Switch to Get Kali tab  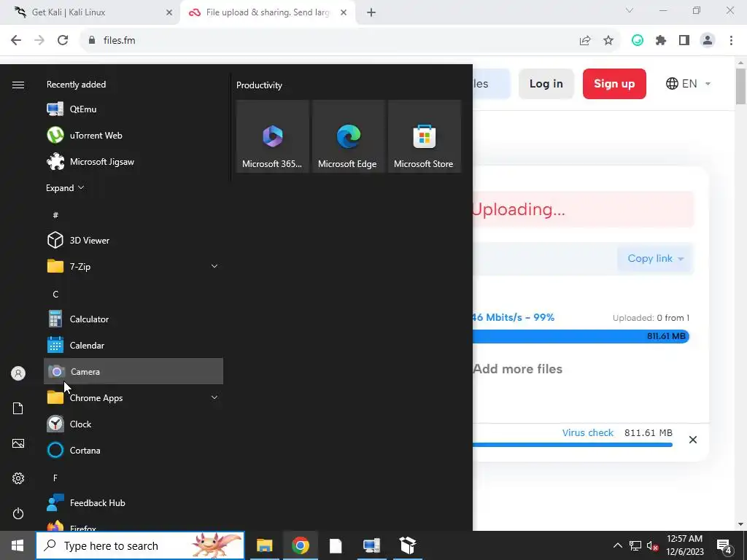pyautogui.click(x=90, y=12)
